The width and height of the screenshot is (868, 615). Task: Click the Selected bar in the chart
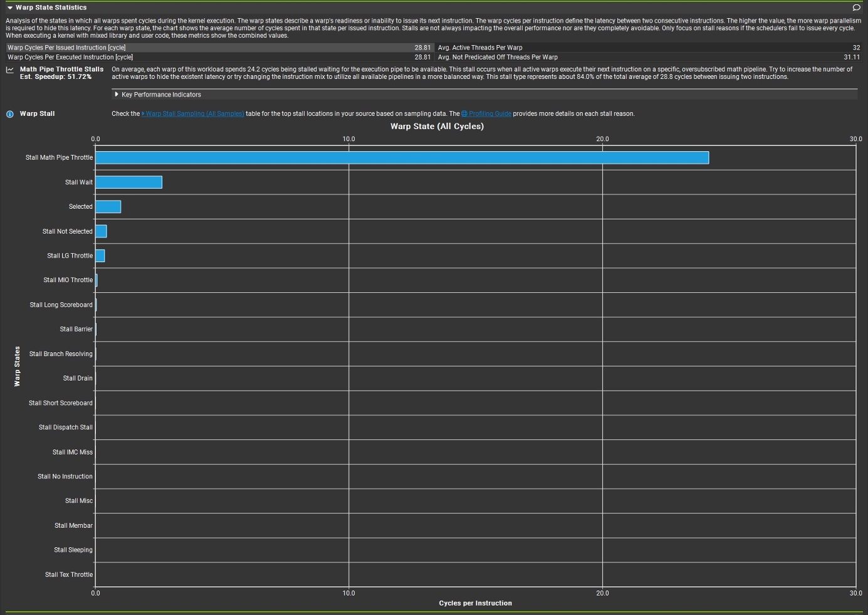tap(108, 207)
